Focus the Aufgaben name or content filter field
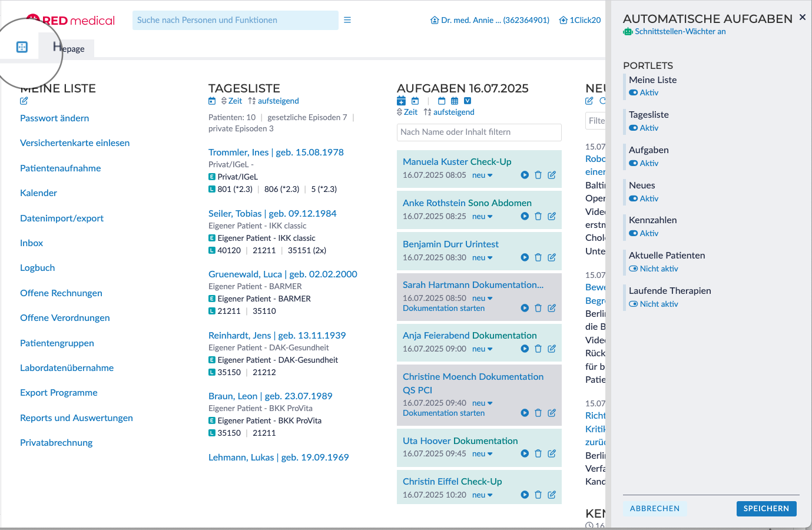This screenshot has height=530, width=812. coord(479,132)
